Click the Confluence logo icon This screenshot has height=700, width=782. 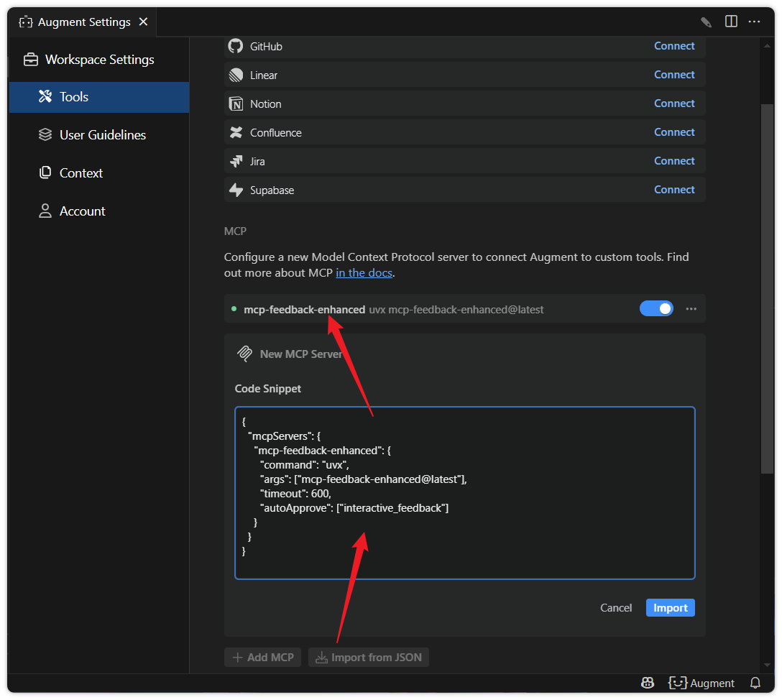(236, 133)
